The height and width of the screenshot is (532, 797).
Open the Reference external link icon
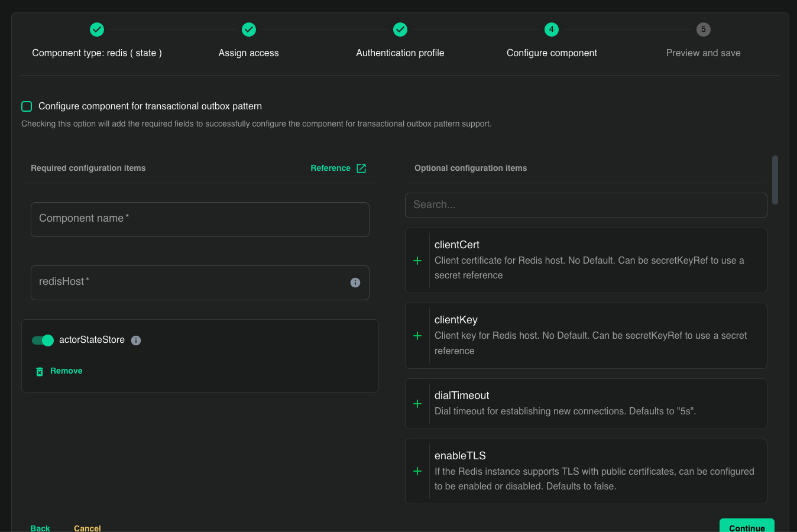coord(361,168)
